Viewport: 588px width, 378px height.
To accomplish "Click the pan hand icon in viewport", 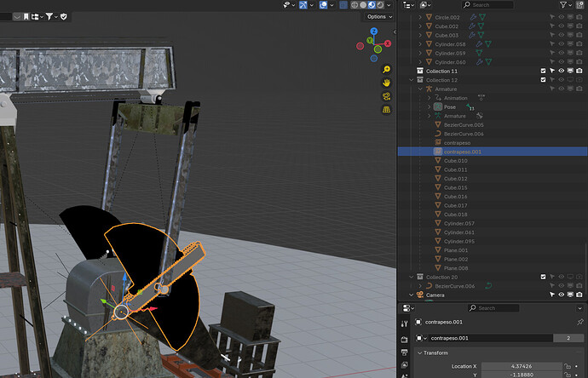I will [x=386, y=83].
